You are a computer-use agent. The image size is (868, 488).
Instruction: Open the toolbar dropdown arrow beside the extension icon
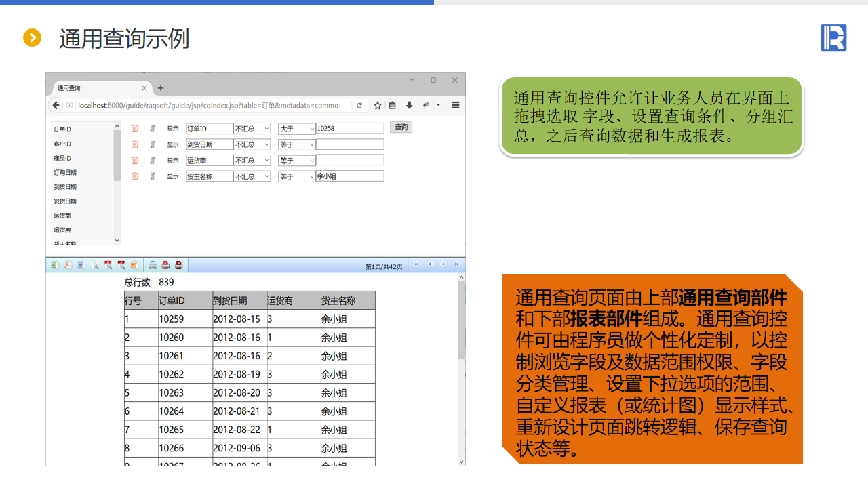click(x=439, y=105)
